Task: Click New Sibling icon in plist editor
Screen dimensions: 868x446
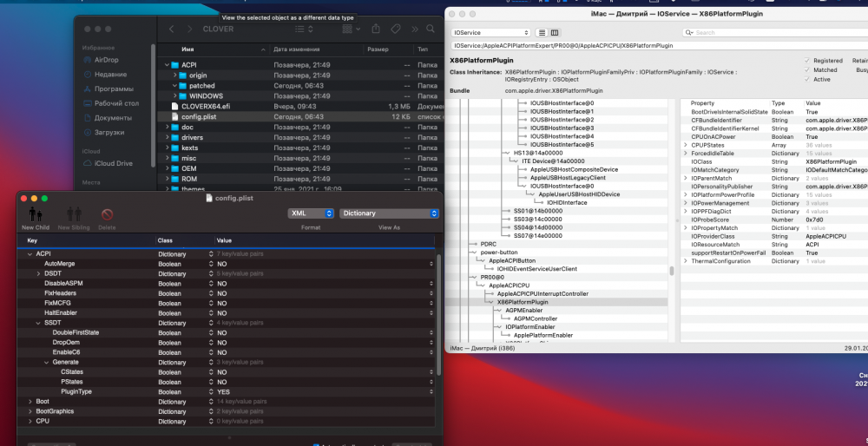Action: point(74,214)
